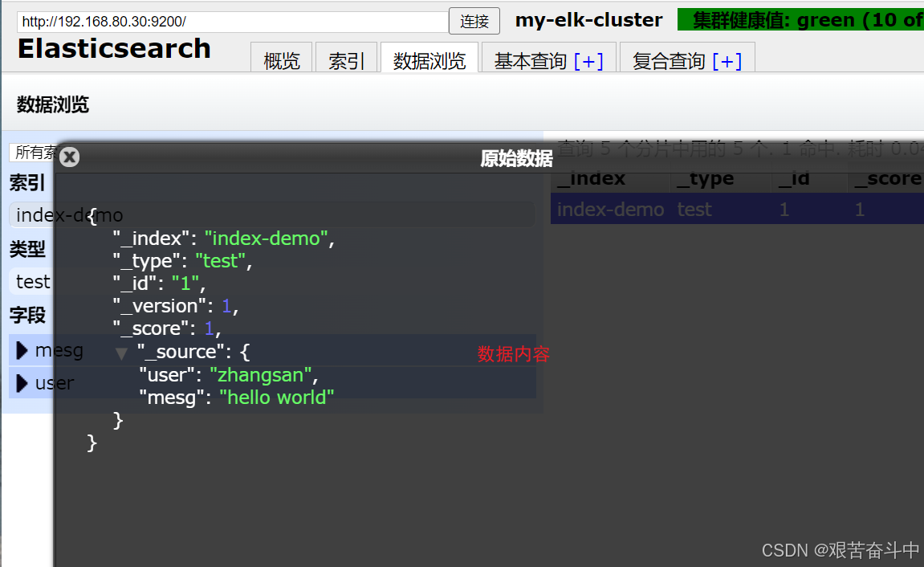Open the 所有索引 index dropdown

pos(33,153)
